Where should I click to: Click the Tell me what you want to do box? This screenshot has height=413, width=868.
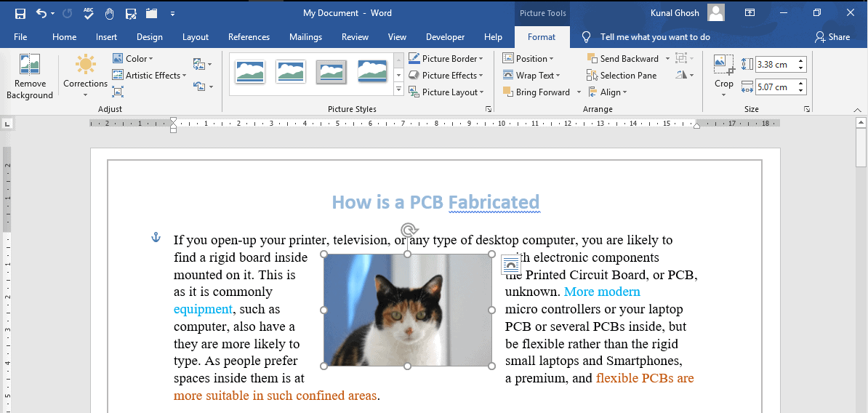click(654, 37)
